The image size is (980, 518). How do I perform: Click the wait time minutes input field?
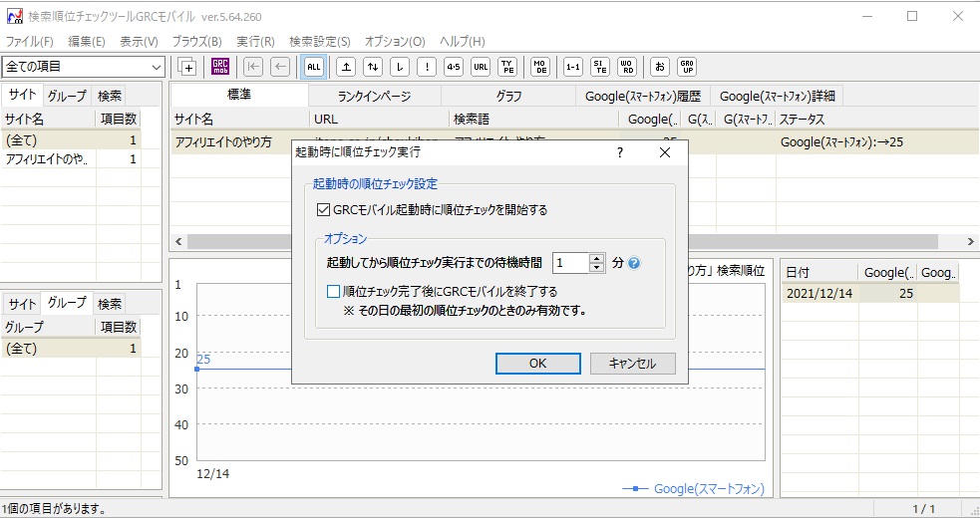(x=571, y=263)
